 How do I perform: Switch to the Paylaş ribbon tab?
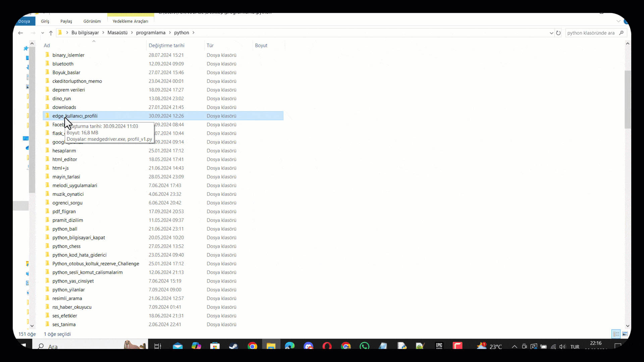[x=66, y=21]
